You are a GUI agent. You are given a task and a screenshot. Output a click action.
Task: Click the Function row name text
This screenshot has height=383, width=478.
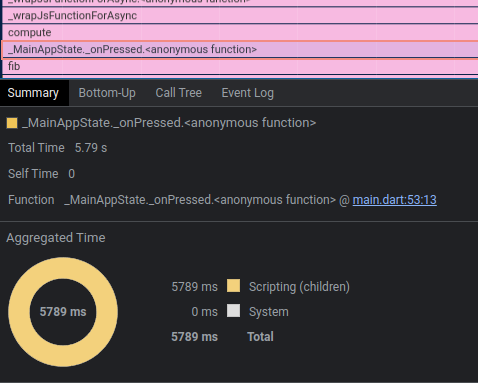coord(200,200)
